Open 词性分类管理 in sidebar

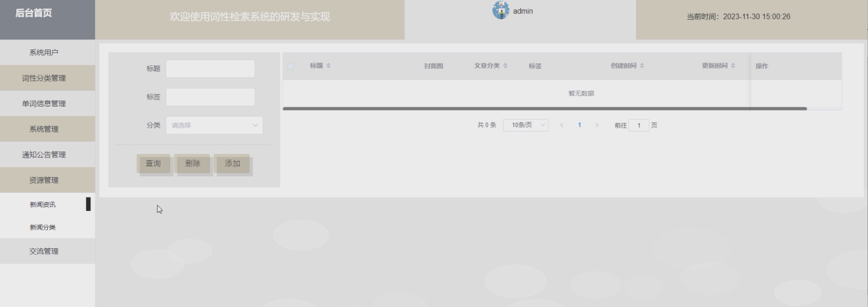click(47, 78)
